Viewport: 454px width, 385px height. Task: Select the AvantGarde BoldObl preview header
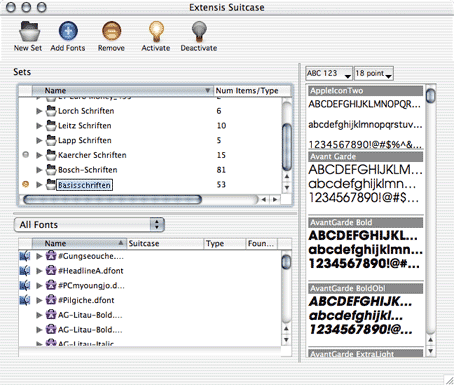[x=366, y=288]
